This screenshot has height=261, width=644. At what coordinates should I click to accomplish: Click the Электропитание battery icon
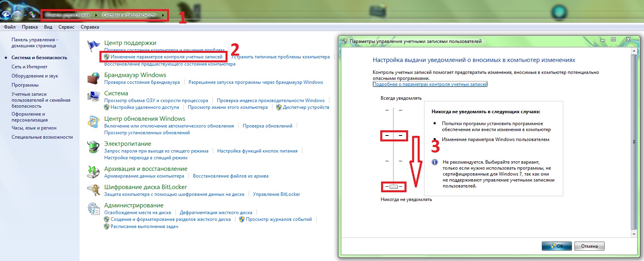pos(93,147)
